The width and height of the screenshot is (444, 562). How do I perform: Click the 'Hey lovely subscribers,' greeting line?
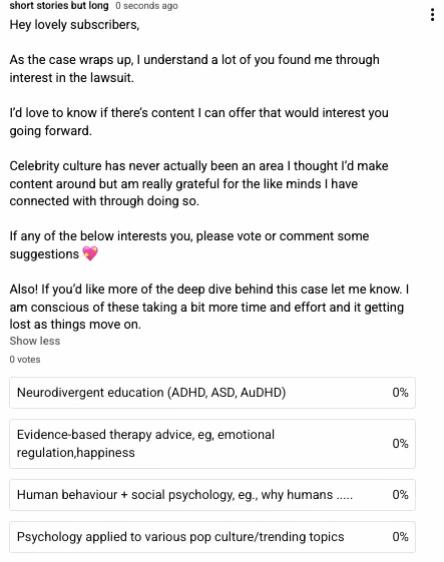pyautogui.click(x=74, y=25)
